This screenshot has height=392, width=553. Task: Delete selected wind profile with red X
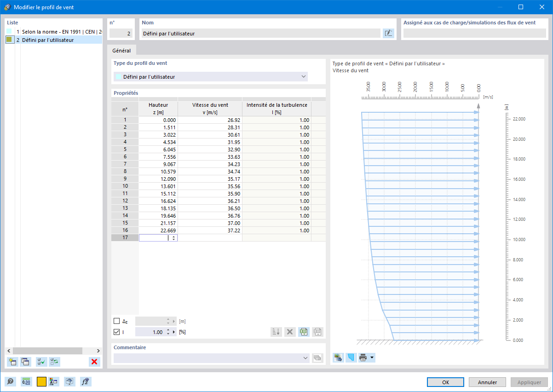94,362
